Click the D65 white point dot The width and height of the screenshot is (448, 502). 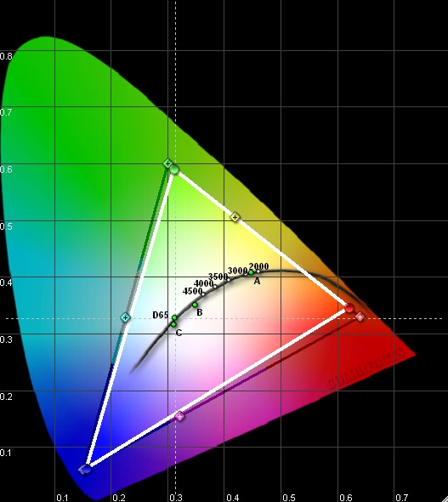tap(174, 317)
